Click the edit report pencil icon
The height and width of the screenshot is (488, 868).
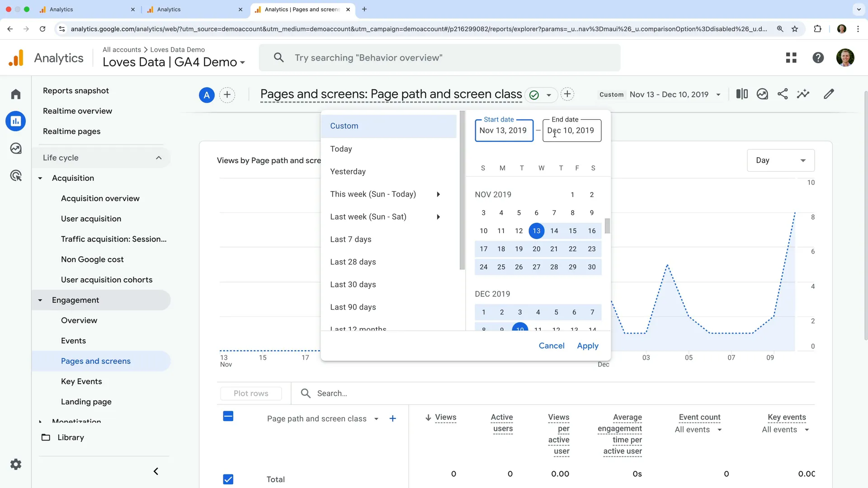[829, 94]
